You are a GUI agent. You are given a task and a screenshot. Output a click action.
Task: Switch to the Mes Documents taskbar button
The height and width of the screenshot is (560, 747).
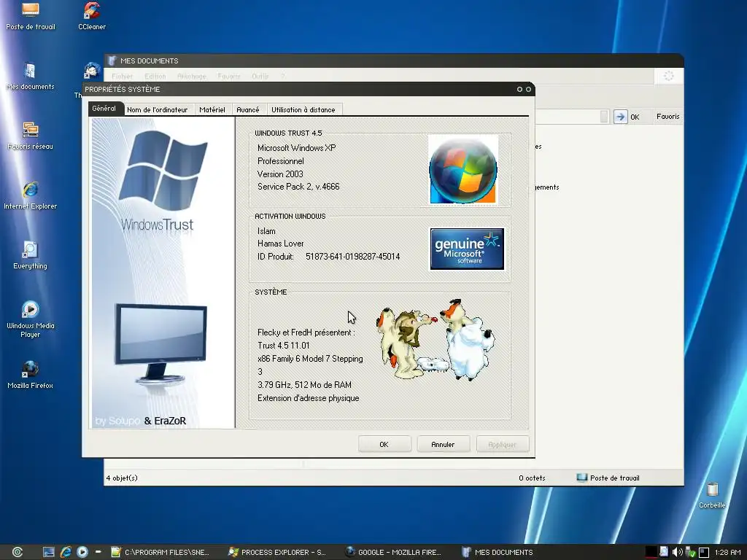point(498,553)
